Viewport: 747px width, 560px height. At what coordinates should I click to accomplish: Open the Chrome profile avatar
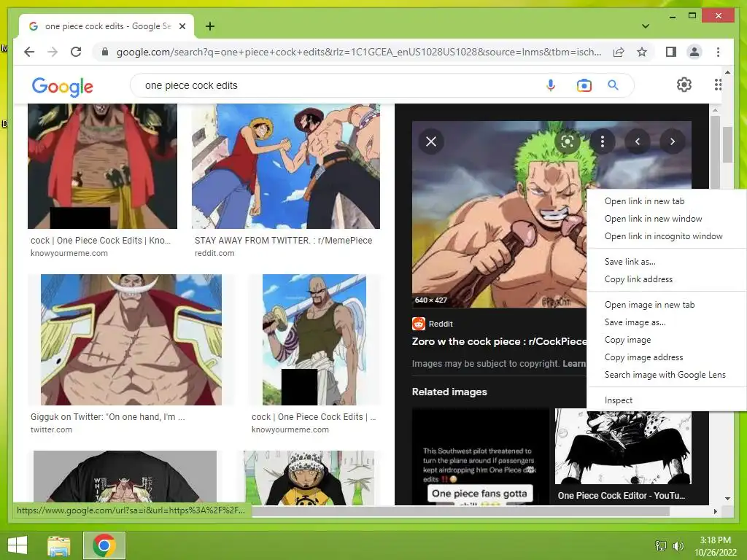pos(694,52)
